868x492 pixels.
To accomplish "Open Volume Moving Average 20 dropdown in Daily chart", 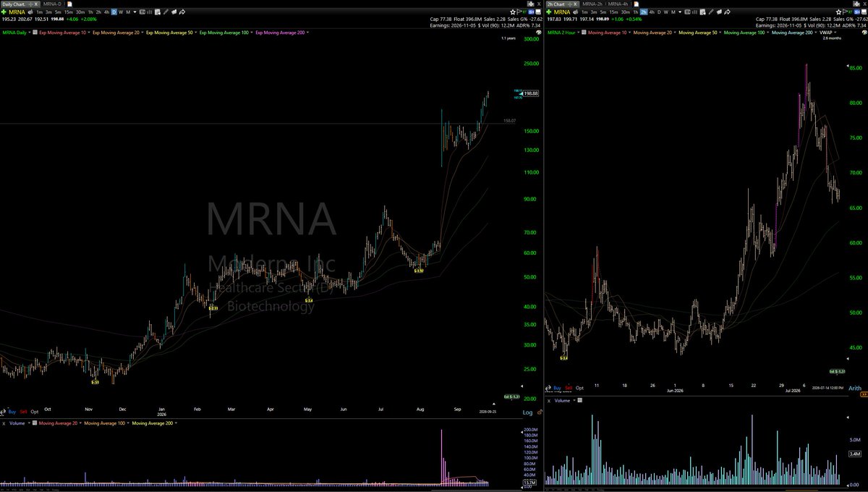I will [80, 423].
